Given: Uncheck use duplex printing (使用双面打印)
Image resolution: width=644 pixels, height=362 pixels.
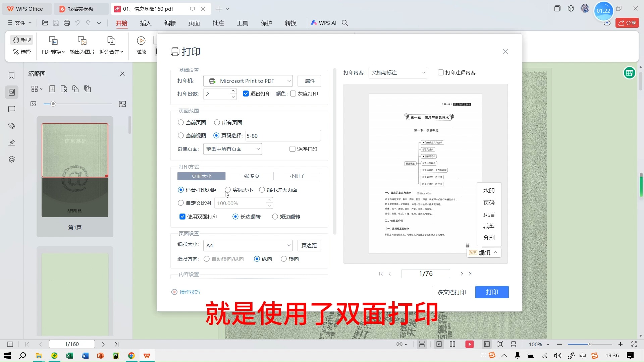Looking at the screenshot, I should (182, 217).
